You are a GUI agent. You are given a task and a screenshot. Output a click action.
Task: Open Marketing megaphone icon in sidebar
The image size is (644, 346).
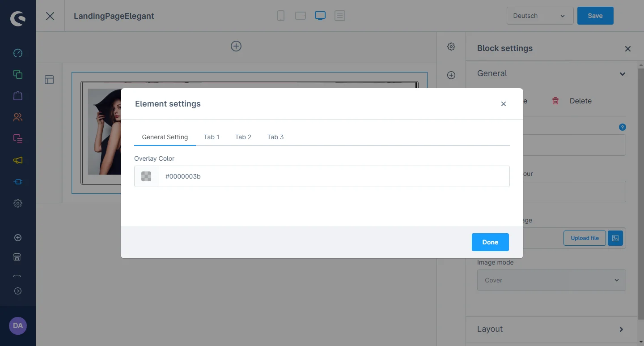[x=18, y=160]
